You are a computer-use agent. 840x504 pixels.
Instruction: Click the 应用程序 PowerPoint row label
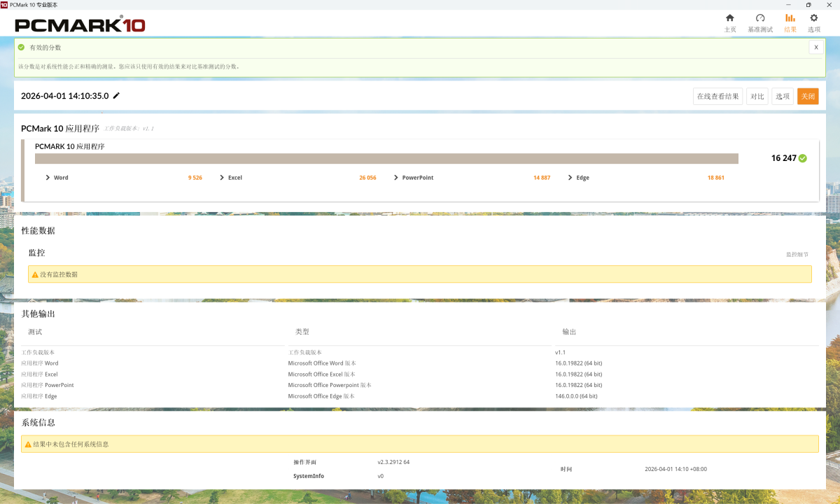[x=48, y=385]
